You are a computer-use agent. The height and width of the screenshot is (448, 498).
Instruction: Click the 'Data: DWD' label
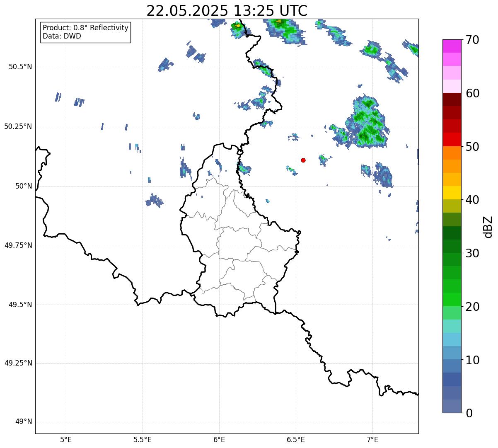click(x=62, y=36)
